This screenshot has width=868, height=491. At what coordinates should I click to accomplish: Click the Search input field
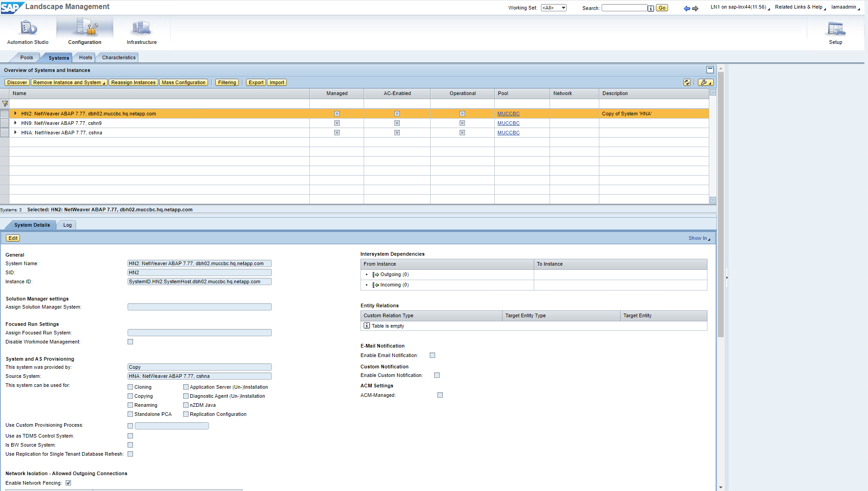tap(624, 8)
